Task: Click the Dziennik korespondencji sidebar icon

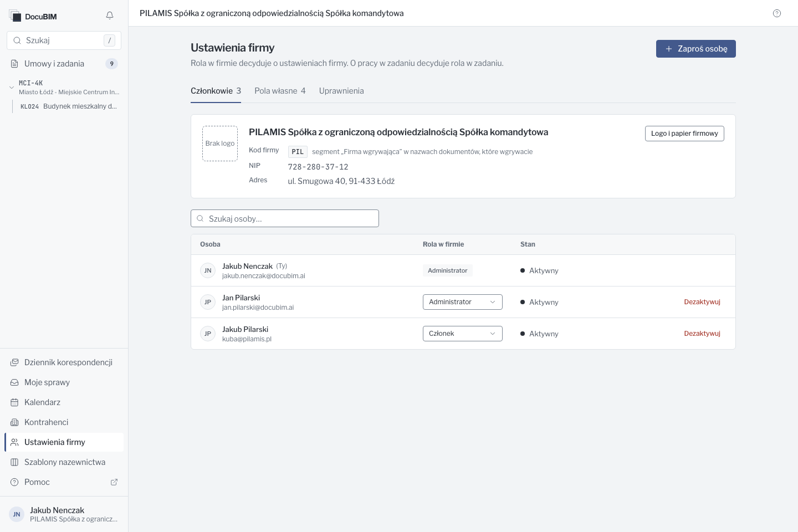Action: coord(14,362)
